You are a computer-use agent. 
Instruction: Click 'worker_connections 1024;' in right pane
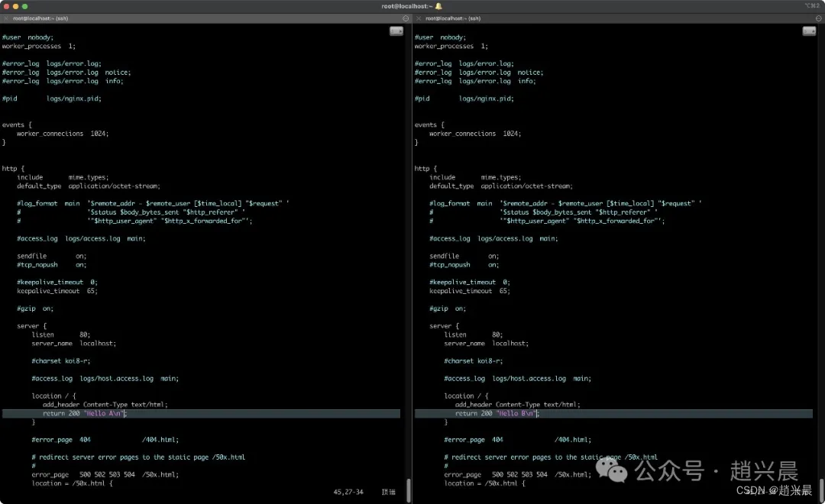[475, 134]
